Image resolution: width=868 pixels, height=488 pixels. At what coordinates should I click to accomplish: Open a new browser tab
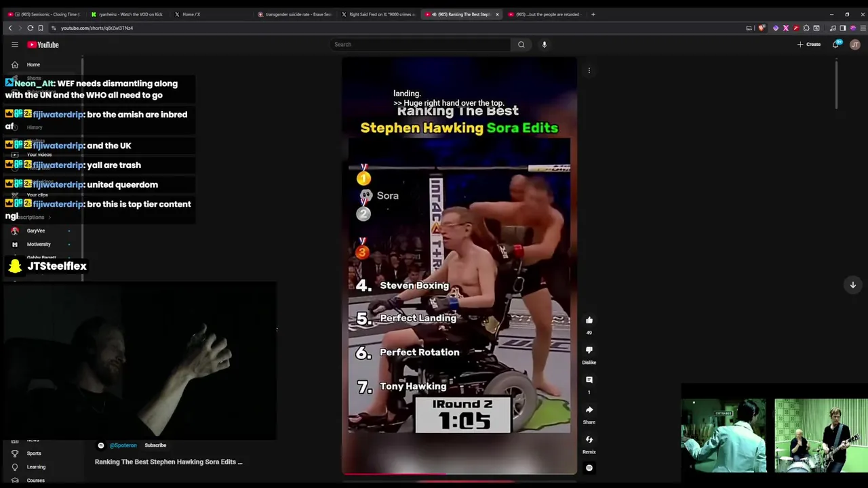(x=593, y=14)
